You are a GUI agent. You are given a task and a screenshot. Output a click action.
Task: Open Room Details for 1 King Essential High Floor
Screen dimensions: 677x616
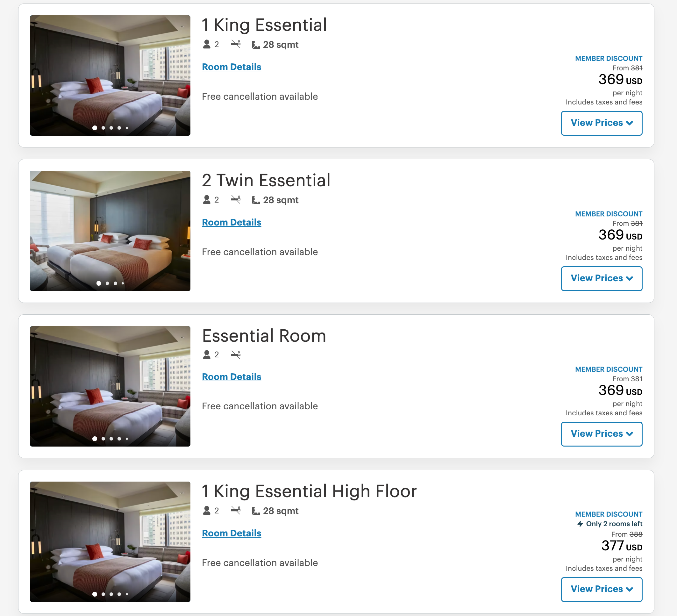click(x=232, y=533)
